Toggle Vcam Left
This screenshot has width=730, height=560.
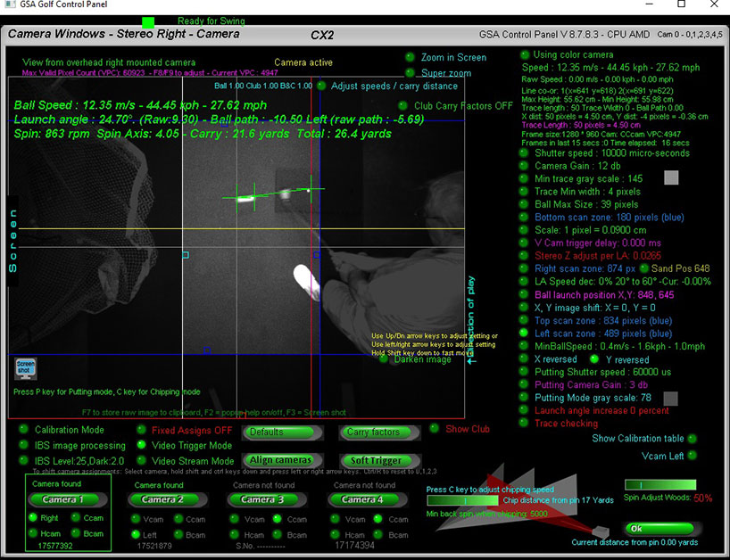coord(693,456)
